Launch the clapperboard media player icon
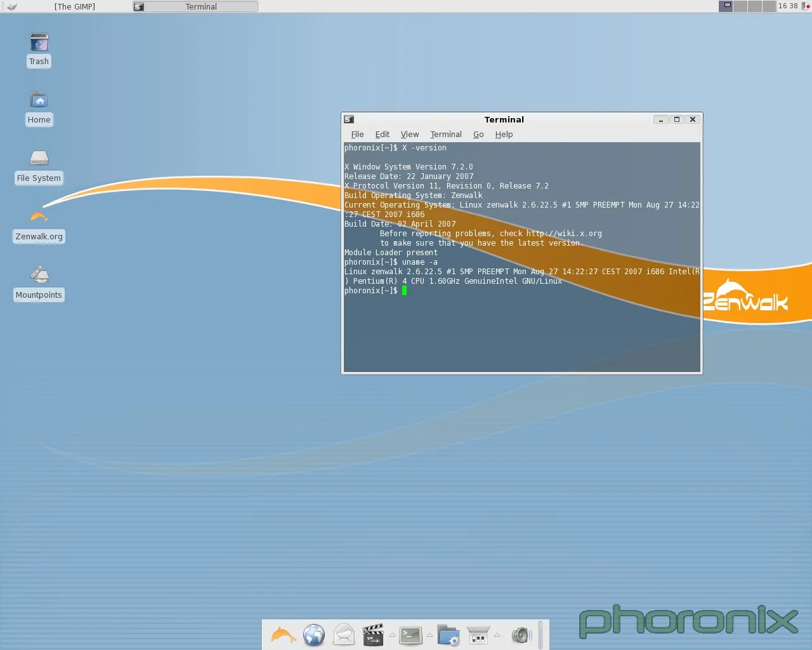 click(374, 635)
